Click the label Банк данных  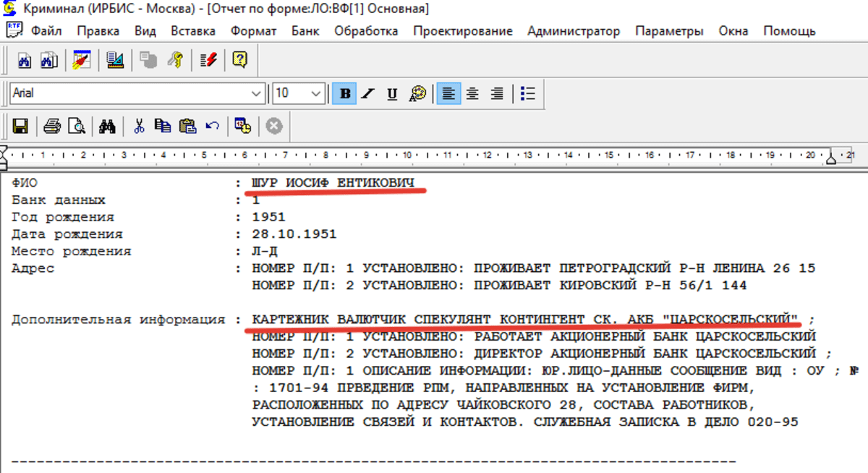pyautogui.click(x=58, y=200)
